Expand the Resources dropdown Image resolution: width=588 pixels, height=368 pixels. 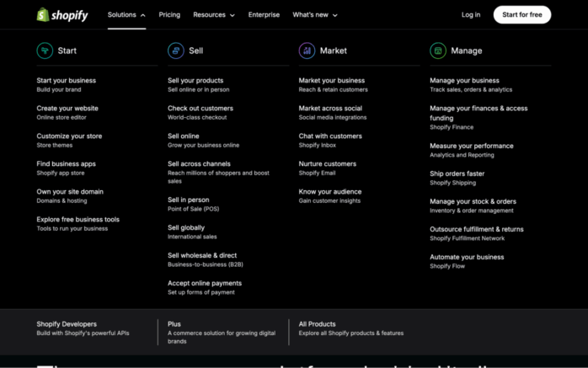(x=214, y=14)
